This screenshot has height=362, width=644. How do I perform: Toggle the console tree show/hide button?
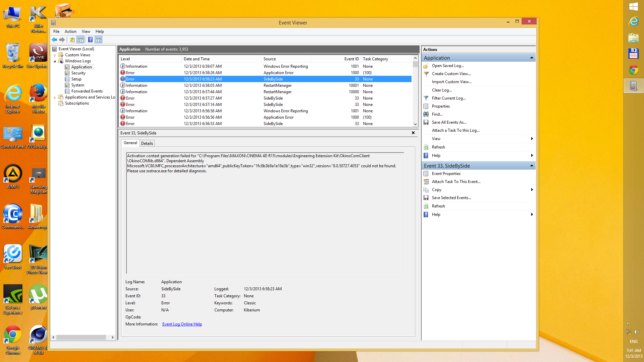[80, 40]
